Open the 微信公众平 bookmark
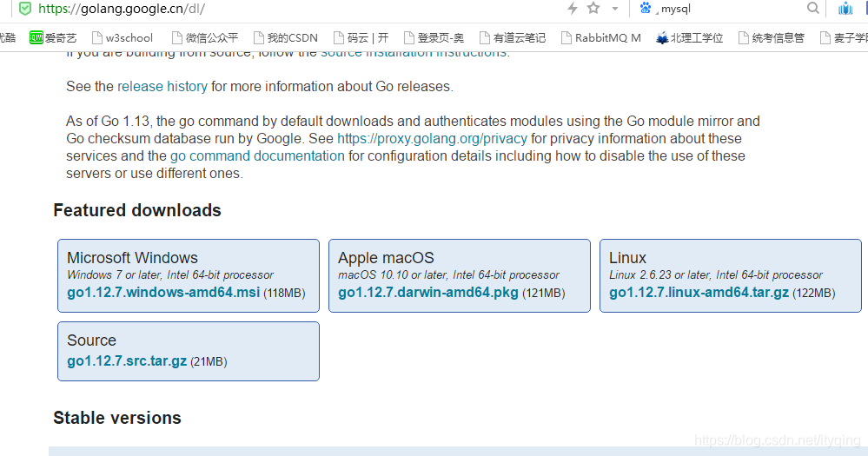The width and height of the screenshot is (868, 456). click(205, 37)
